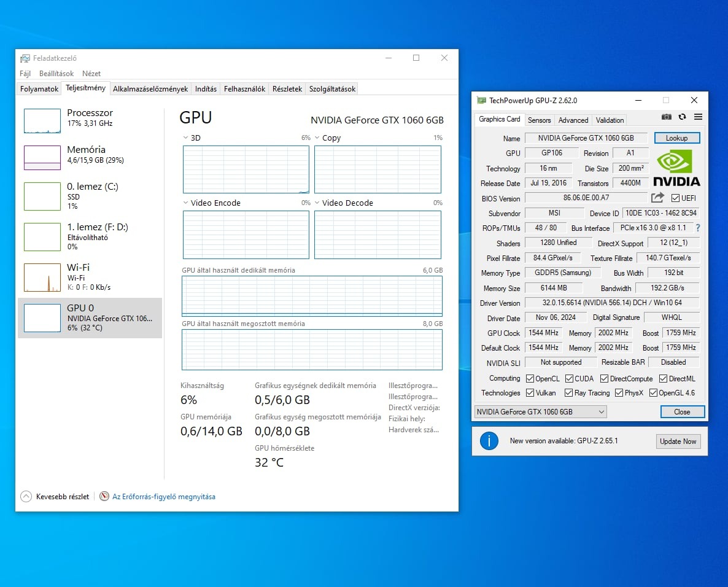Switch to the Teljesítmény tab
728x587 pixels.
point(85,88)
